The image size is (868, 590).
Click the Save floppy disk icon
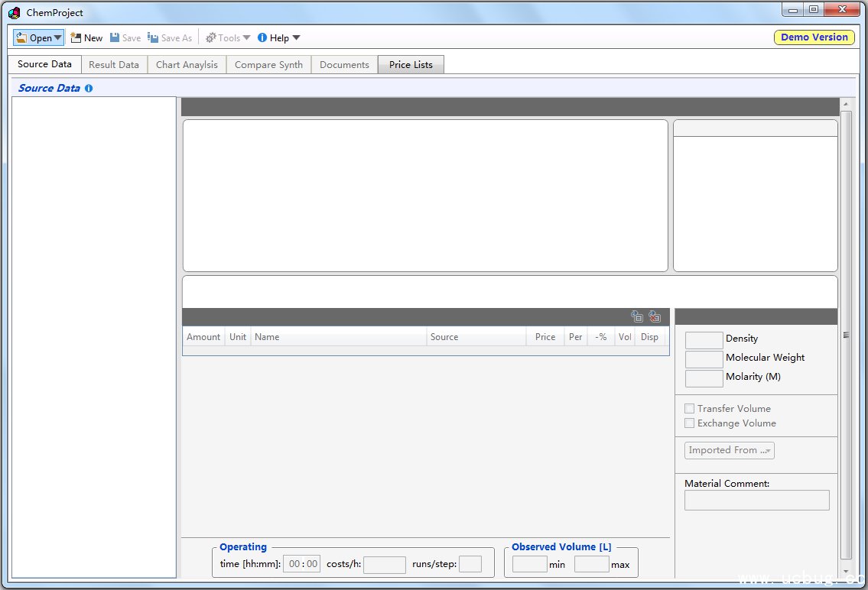[x=115, y=37]
